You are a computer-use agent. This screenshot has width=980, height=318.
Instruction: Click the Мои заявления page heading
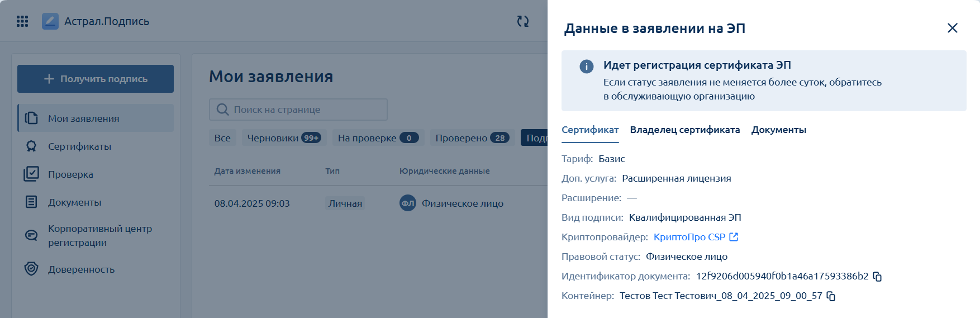pyautogui.click(x=271, y=77)
